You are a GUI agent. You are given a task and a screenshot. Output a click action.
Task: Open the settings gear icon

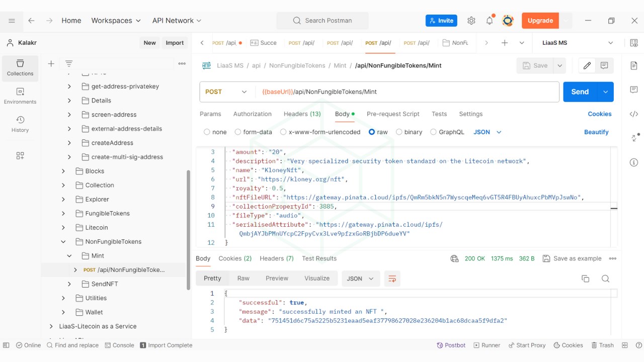(471, 21)
